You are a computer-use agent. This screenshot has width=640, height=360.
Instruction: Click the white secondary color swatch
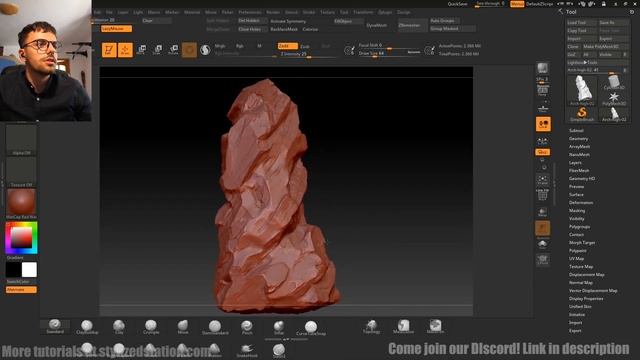coord(29,269)
